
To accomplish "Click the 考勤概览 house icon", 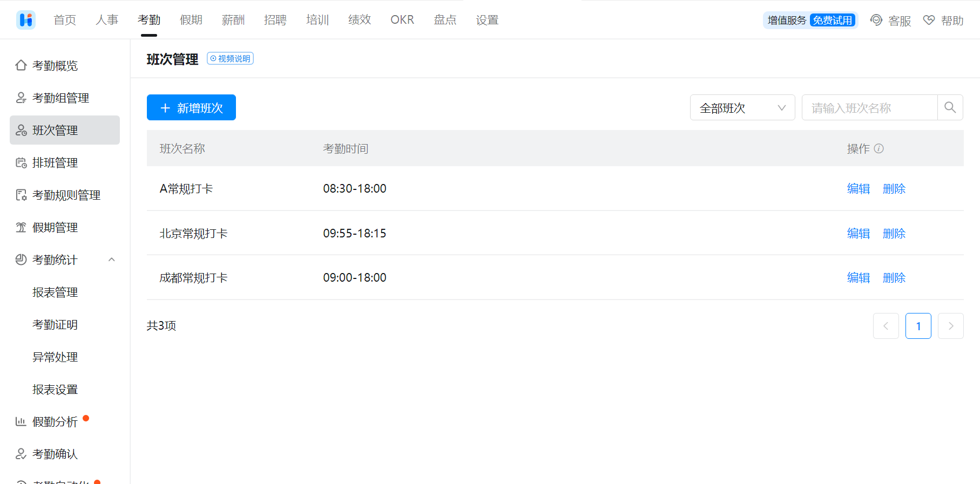I will coord(21,65).
